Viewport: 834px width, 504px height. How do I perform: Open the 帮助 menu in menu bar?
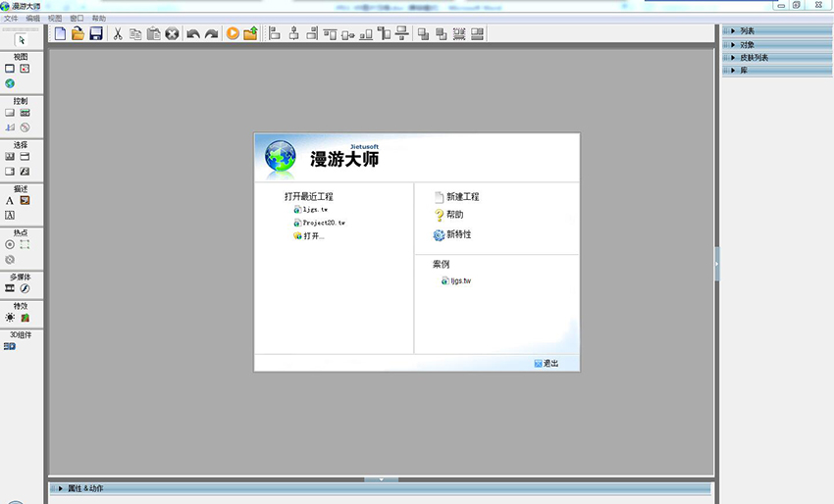tap(98, 19)
